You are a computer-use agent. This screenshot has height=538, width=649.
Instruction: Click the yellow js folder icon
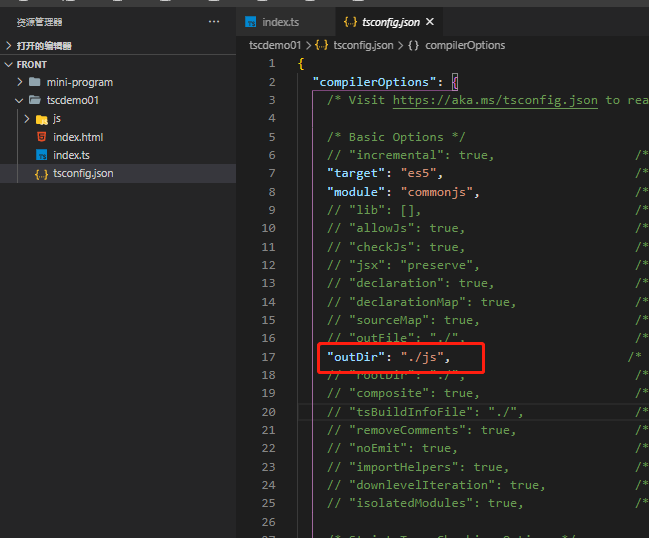click(42, 120)
